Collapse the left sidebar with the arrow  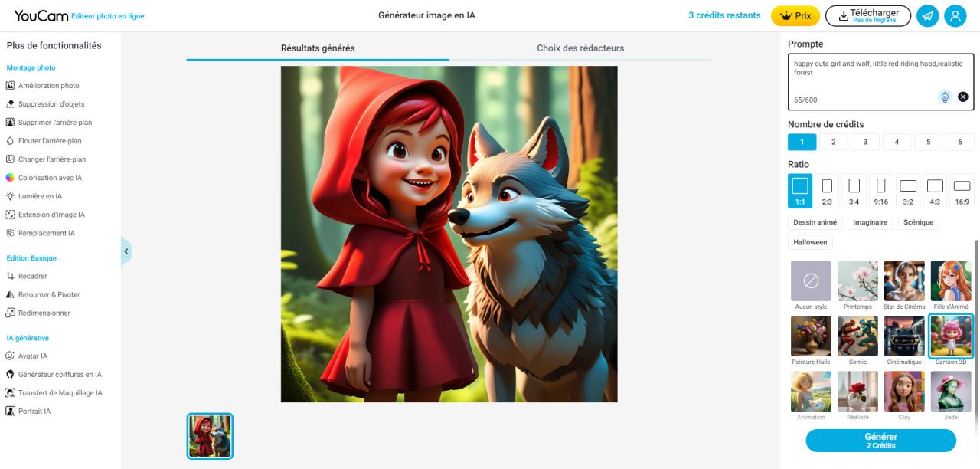coord(126,251)
